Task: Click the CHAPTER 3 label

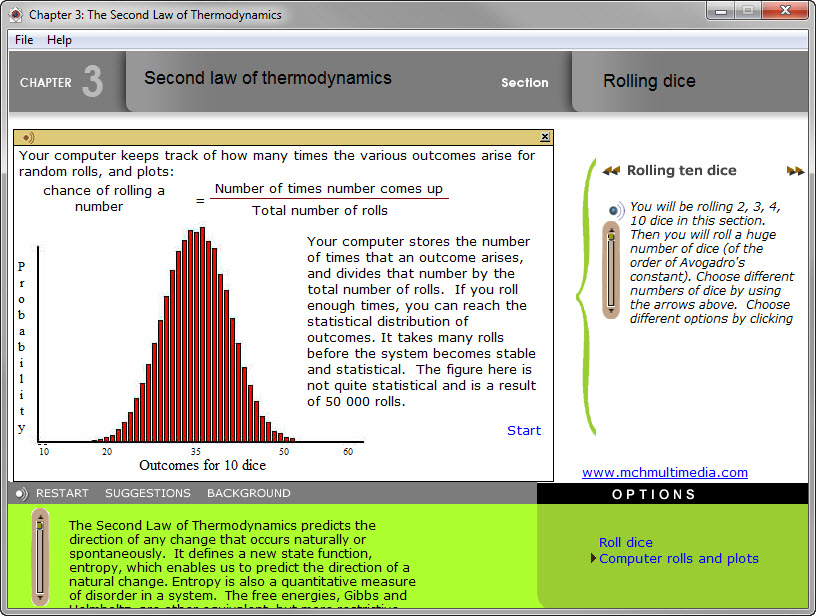Action: click(x=61, y=82)
